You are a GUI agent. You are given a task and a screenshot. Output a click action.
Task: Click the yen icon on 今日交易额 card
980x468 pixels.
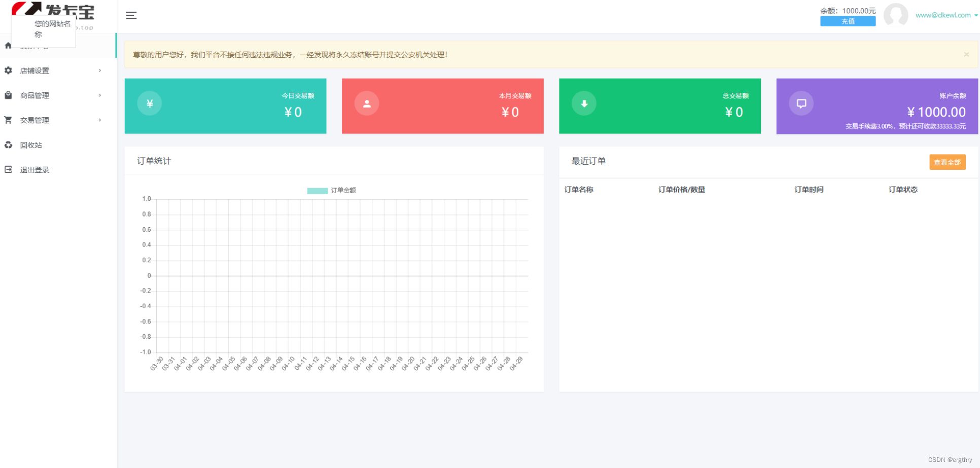point(149,103)
